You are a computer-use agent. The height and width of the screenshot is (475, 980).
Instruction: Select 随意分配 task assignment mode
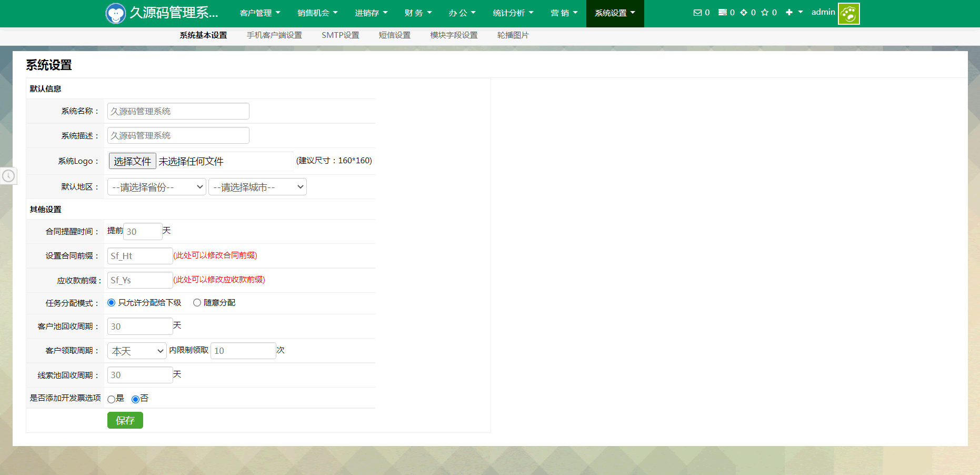pyautogui.click(x=197, y=303)
